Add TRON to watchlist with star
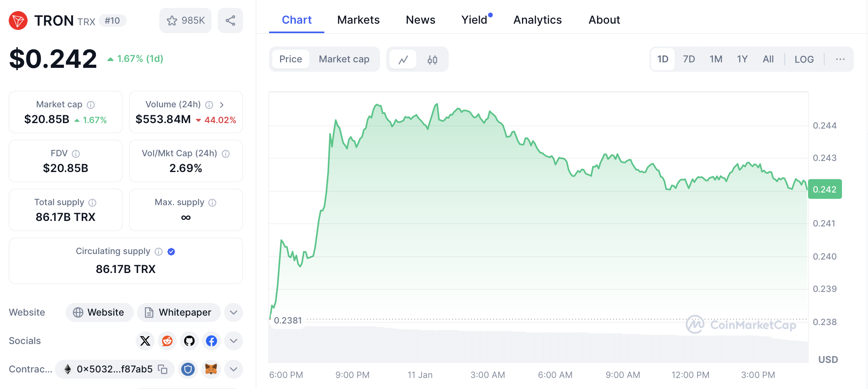868x389 pixels. click(185, 21)
